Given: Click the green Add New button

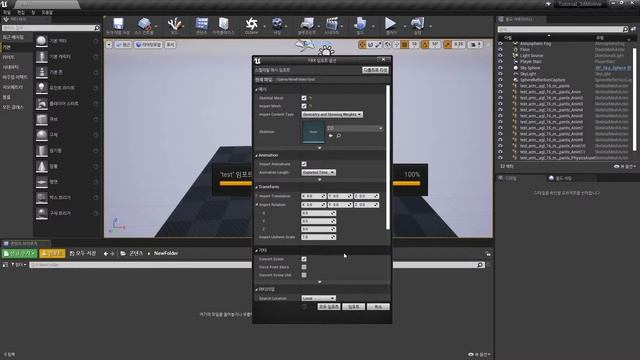Looking at the screenshot, I should tap(19, 253).
